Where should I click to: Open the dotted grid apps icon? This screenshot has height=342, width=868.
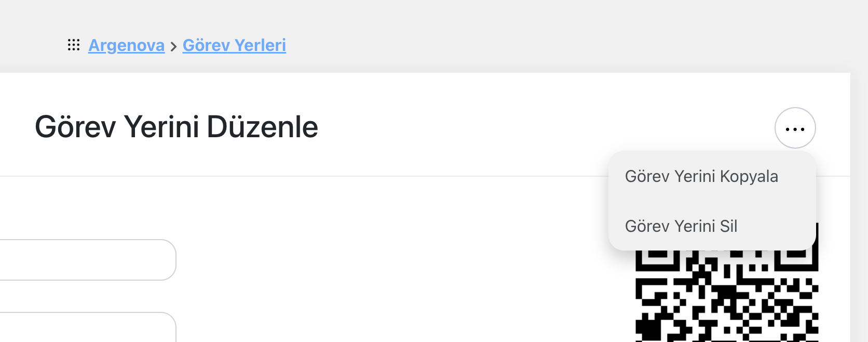[74, 45]
